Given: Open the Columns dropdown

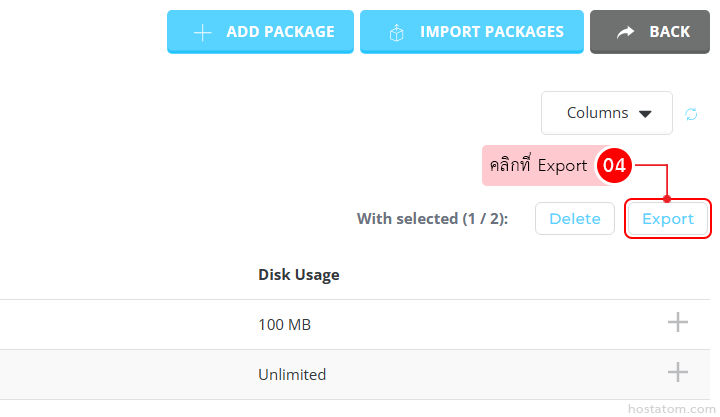Looking at the screenshot, I should click(607, 113).
